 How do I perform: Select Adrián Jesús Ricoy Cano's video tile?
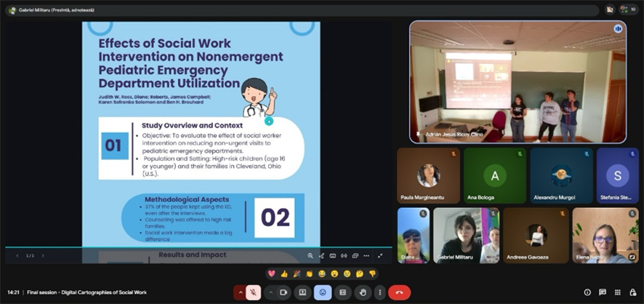[x=518, y=81]
